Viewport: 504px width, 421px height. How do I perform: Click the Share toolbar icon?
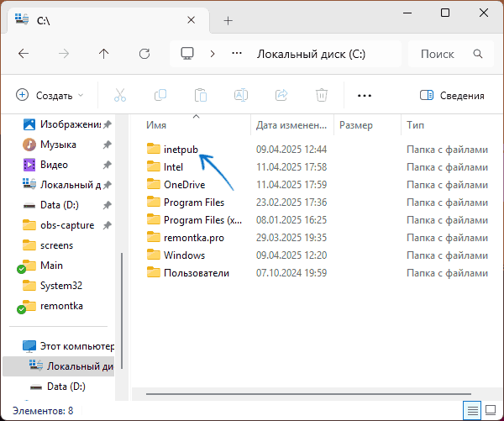[x=281, y=95]
